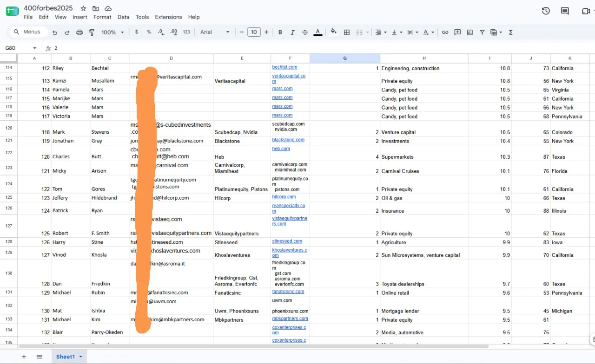Open the blackstone.com link

(x=288, y=140)
